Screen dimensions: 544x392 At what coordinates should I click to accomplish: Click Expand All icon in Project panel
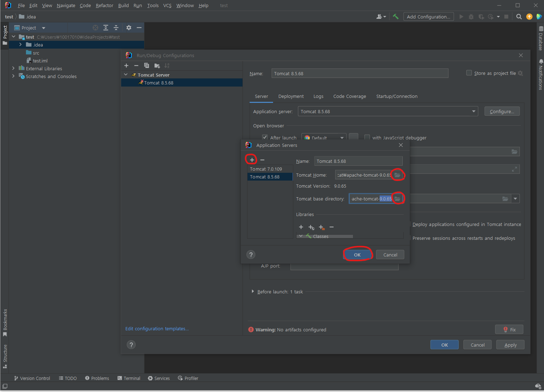click(105, 28)
